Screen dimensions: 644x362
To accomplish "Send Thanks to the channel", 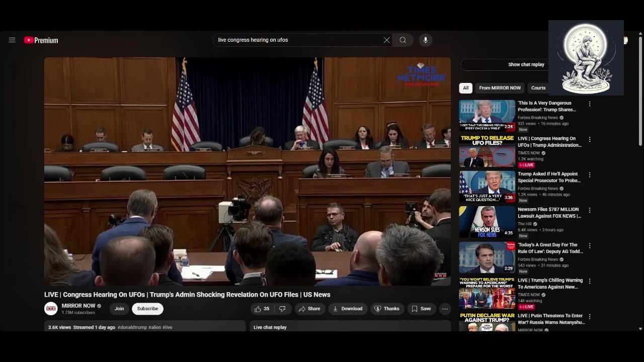I will pos(387,309).
